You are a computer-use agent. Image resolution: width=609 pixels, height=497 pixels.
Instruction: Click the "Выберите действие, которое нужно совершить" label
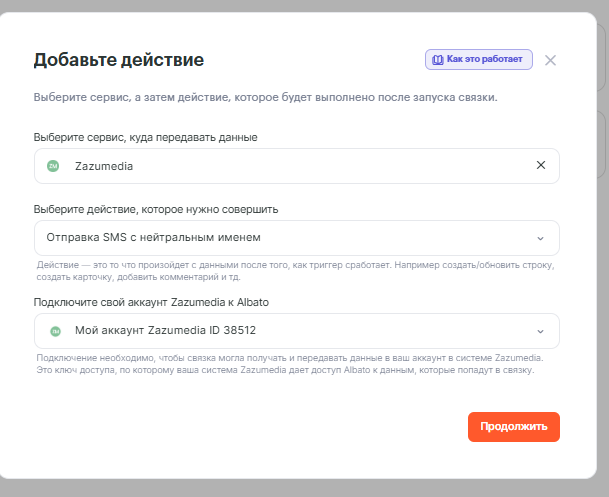click(x=156, y=209)
